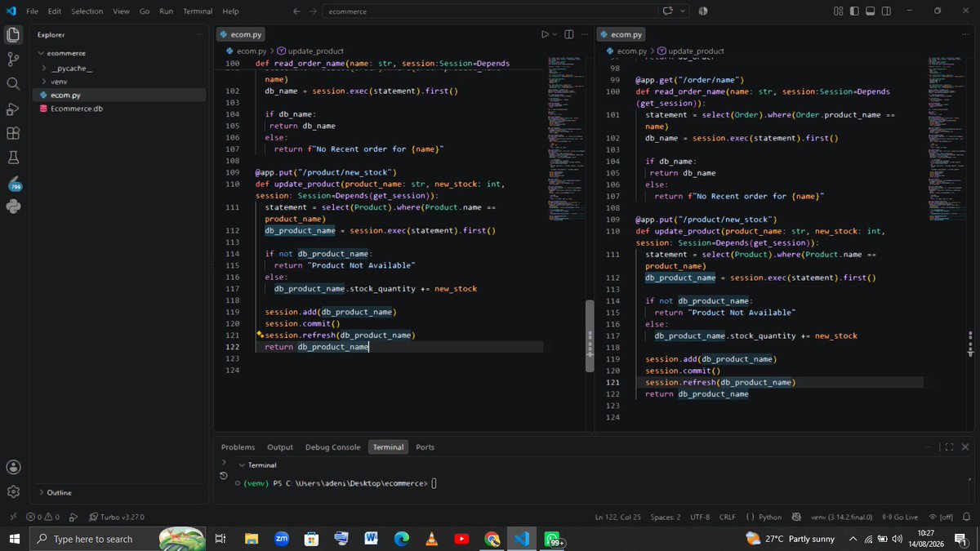This screenshot has height=551, width=980.
Task: Change UTF-8 encoding
Action: point(700,517)
